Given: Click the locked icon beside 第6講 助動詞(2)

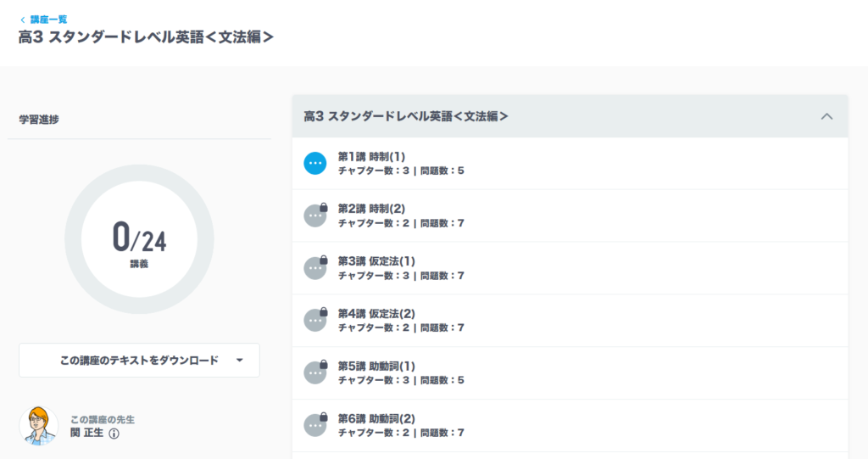Looking at the screenshot, I should coord(315,424).
